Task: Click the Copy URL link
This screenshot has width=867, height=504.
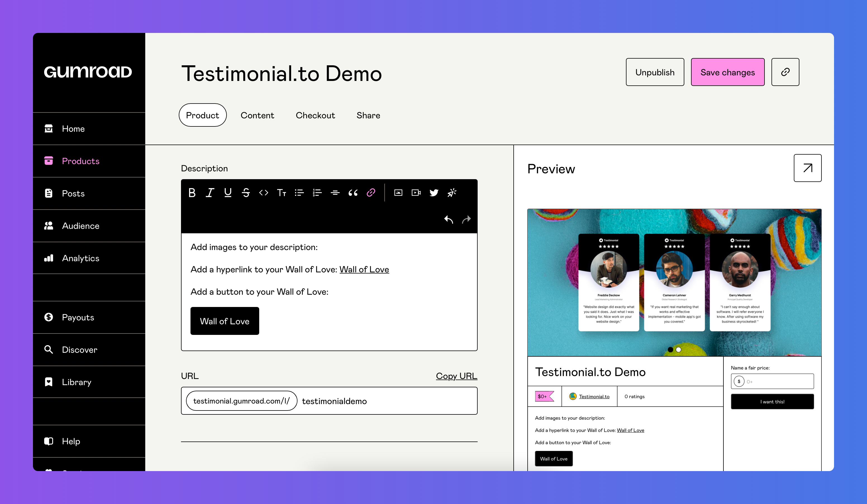Action: (457, 376)
